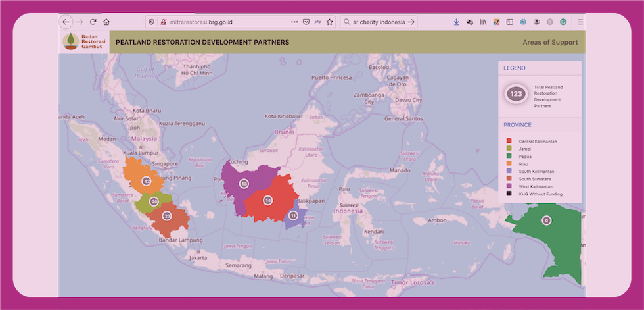
Task: Select the West Kalimantan marker showing 13
Action: (x=244, y=184)
